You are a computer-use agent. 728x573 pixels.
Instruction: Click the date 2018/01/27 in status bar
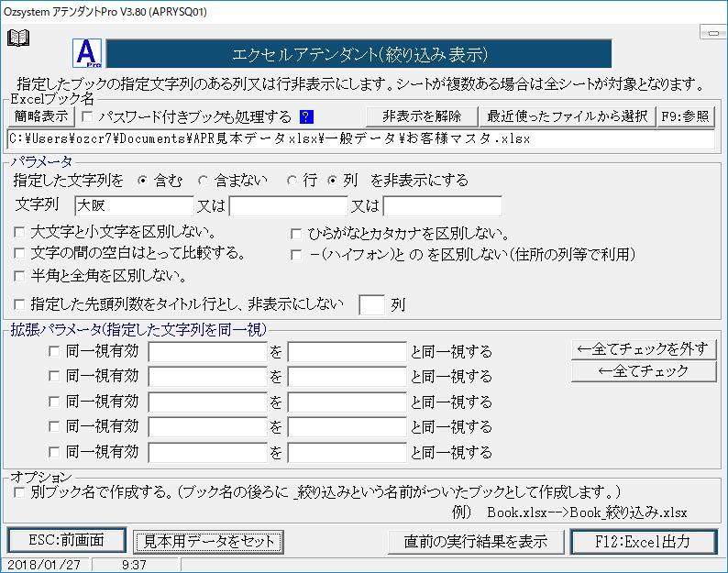pyautogui.click(x=45, y=565)
